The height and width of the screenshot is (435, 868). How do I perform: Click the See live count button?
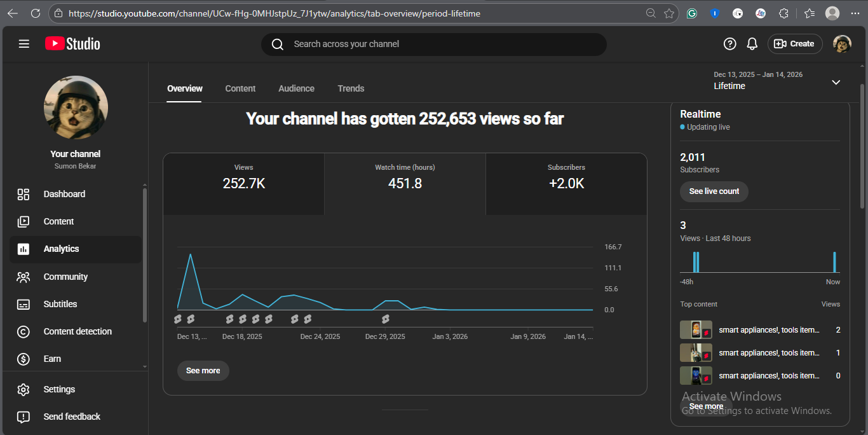pyautogui.click(x=714, y=191)
